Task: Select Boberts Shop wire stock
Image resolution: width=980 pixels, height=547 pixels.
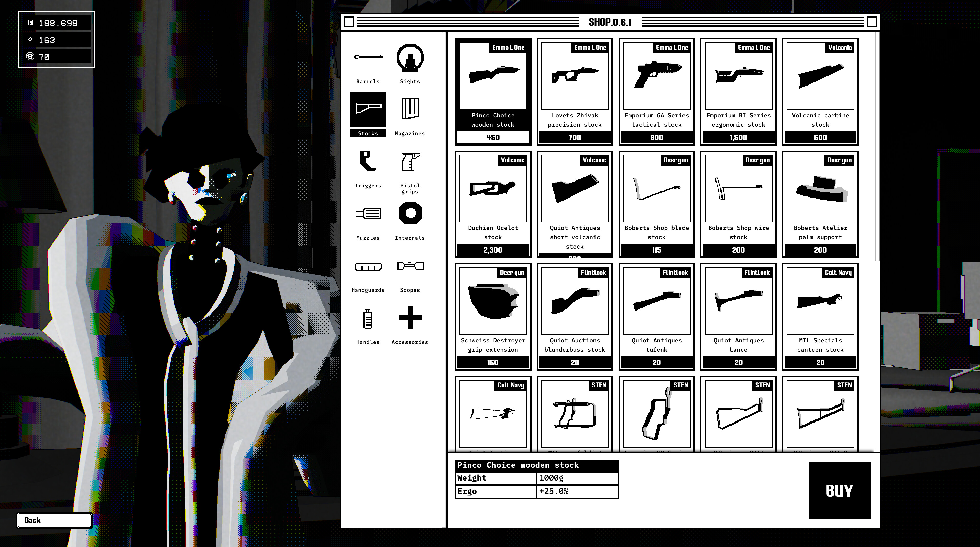Action: pos(738,204)
